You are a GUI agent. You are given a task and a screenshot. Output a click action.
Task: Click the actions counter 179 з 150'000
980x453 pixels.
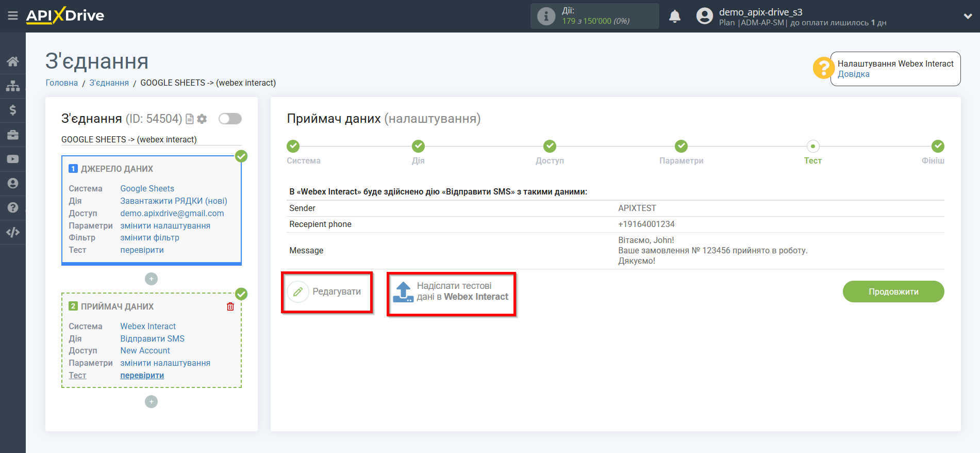[596, 21]
